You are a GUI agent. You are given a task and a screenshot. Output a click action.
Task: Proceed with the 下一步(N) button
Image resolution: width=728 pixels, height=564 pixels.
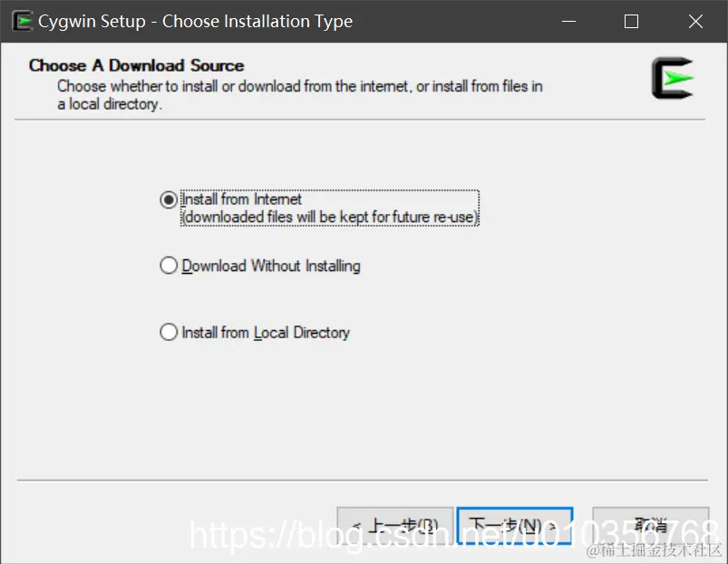coord(514,526)
